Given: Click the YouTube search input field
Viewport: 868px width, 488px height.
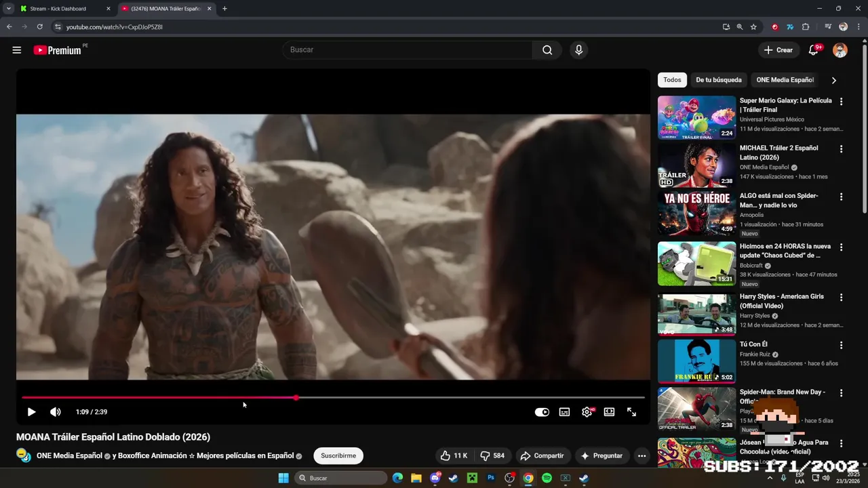Looking at the screenshot, I should tap(407, 50).
